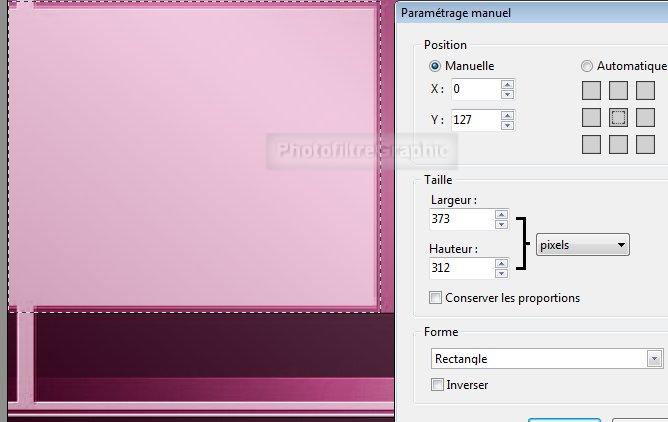Choose the Manuelle position option
The width and height of the screenshot is (668, 422).
436,66
